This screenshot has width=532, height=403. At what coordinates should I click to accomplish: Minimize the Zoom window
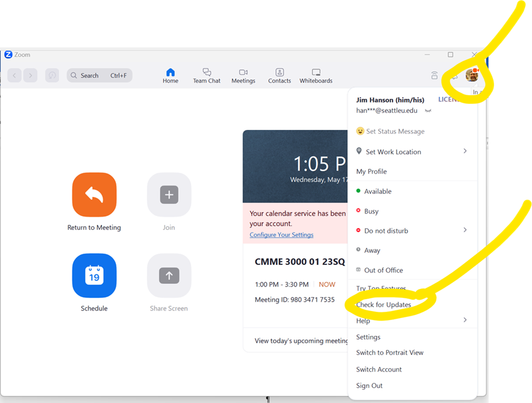tap(427, 54)
